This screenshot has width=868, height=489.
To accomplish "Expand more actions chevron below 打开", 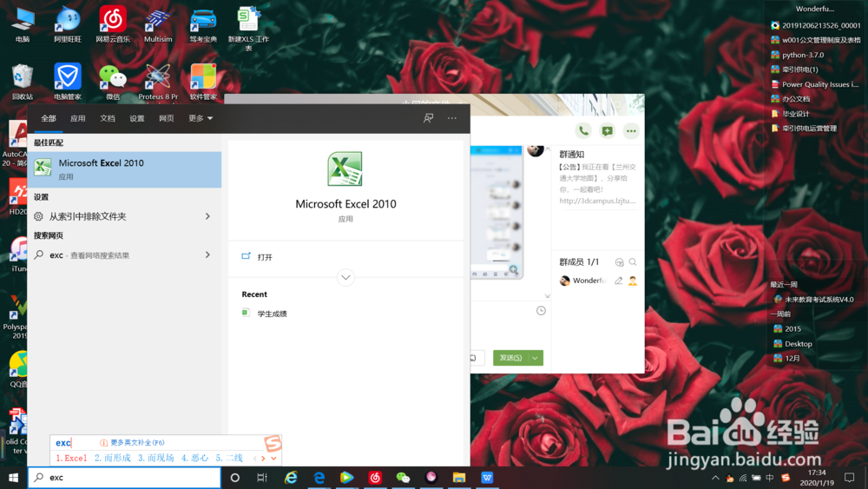I will tap(345, 277).
